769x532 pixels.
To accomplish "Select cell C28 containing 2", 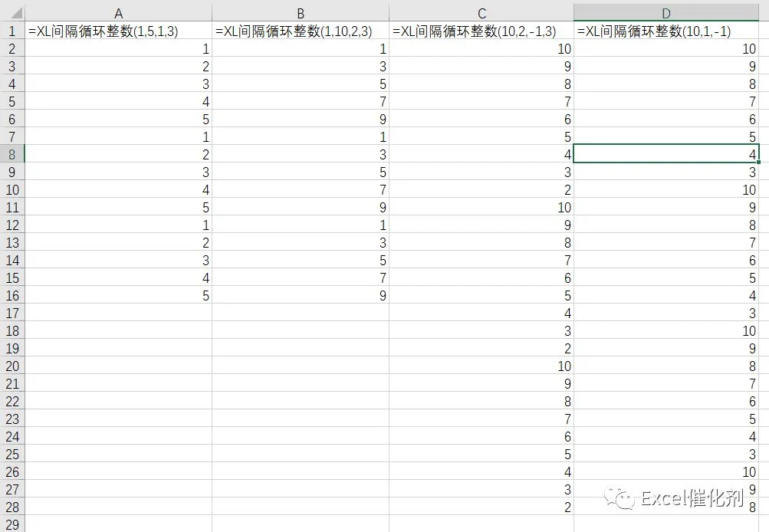I will pos(481,507).
